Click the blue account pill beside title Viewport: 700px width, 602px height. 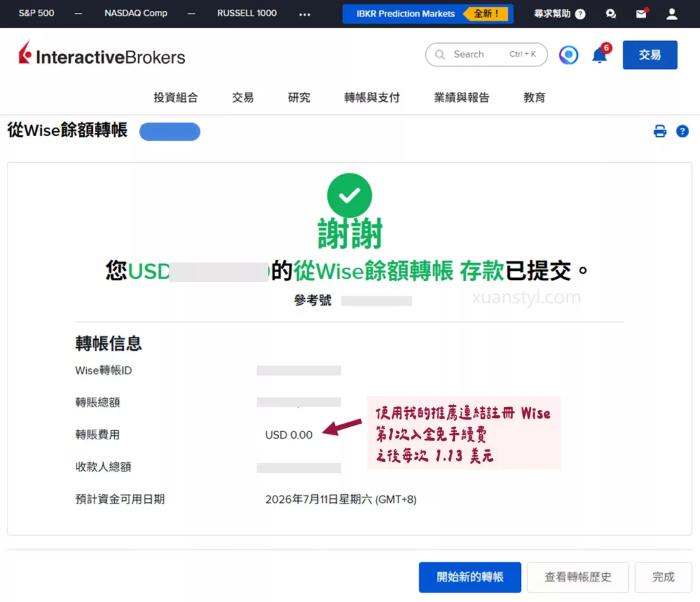(170, 131)
